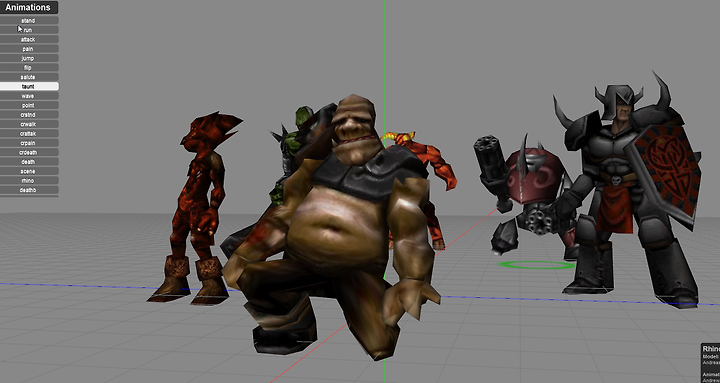Choose the scene animation entry
Viewport: 720px width, 383px height.
(29, 171)
